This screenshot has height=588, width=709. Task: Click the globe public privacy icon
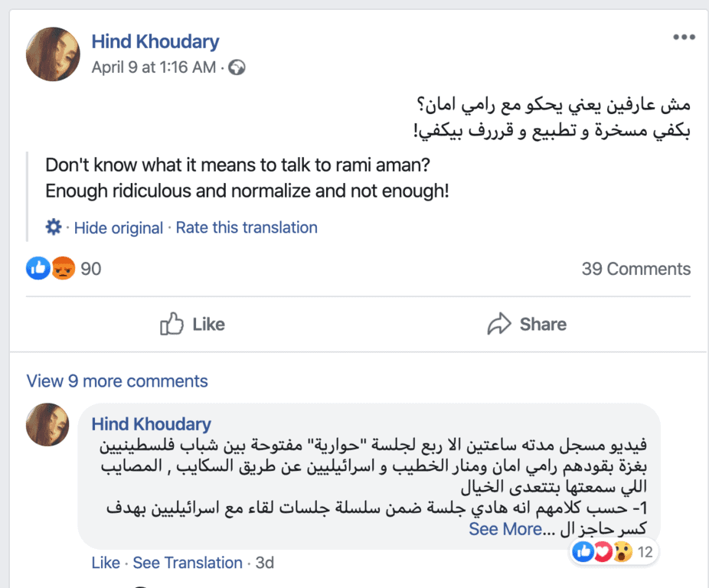pos(237,67)
